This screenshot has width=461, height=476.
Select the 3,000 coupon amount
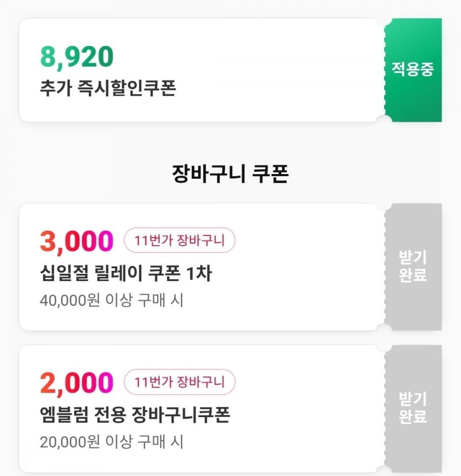[x=76, y=242]
